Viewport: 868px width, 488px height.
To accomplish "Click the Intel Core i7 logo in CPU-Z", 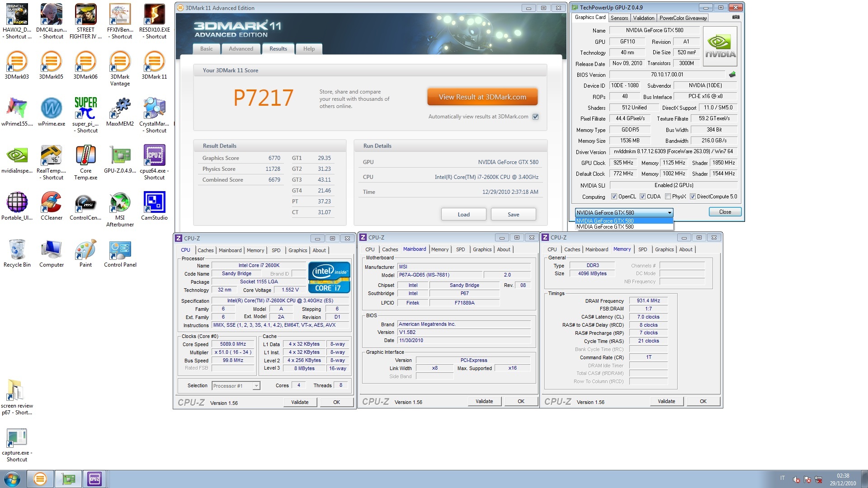I will coord(329,277).
